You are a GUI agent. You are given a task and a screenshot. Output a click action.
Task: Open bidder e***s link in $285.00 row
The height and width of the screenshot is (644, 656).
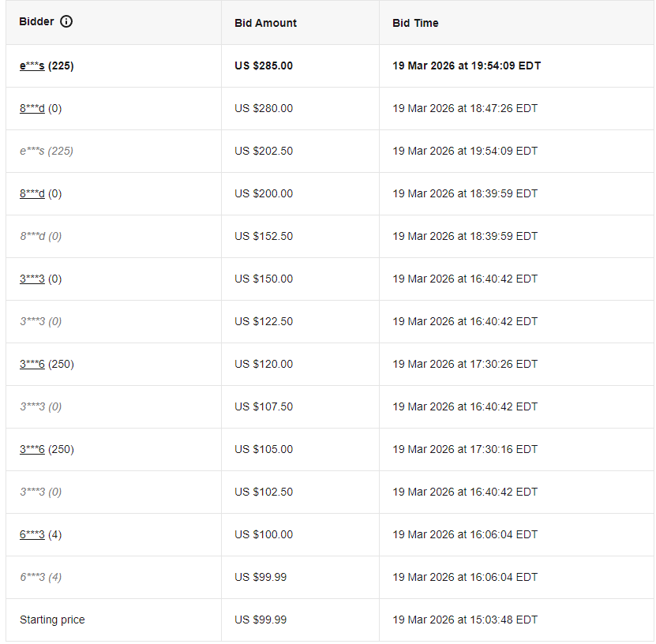[32, 66]
